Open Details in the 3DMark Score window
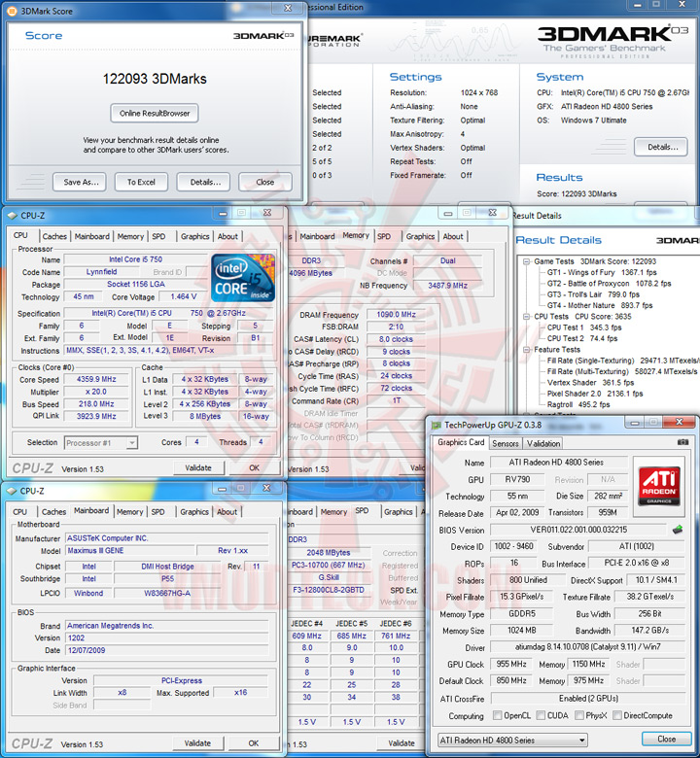Image resolution: width=700 pixels, height=758 pixels. coord(205,183)
